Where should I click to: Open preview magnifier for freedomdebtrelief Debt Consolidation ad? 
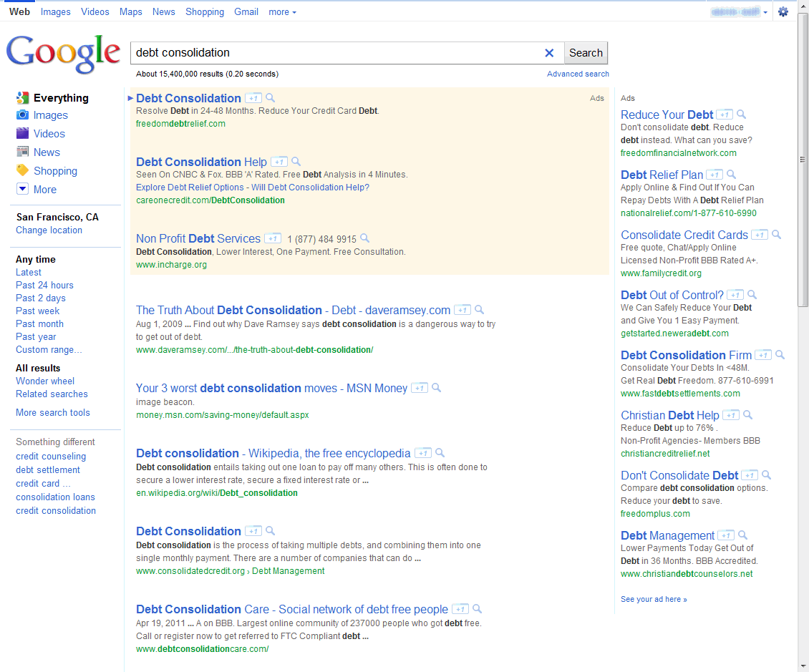(271, 98)
